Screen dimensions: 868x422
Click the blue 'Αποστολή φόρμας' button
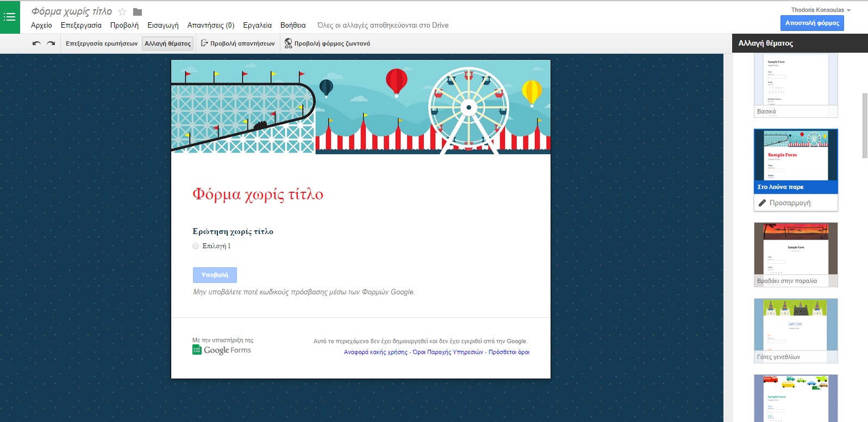click(812, 23)
